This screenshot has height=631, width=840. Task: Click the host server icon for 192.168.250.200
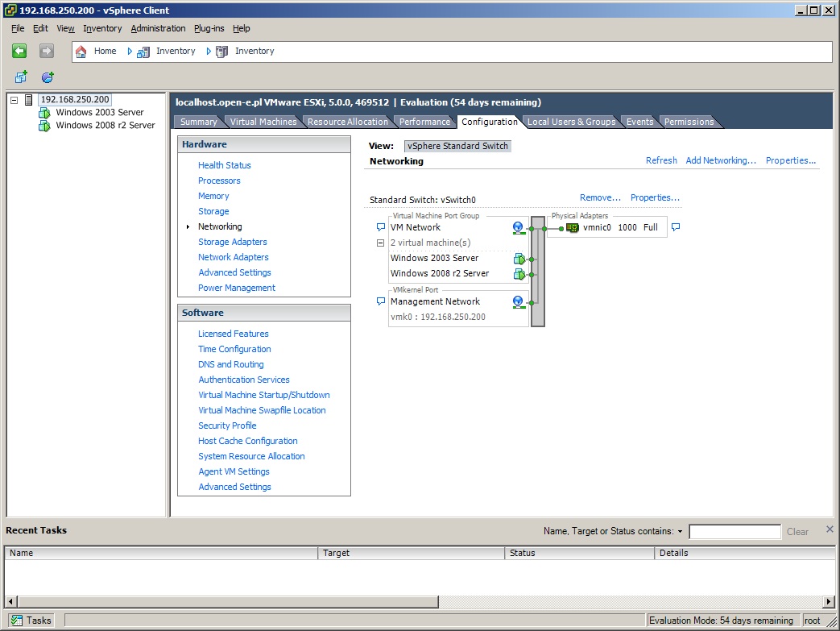click(29, 100)
